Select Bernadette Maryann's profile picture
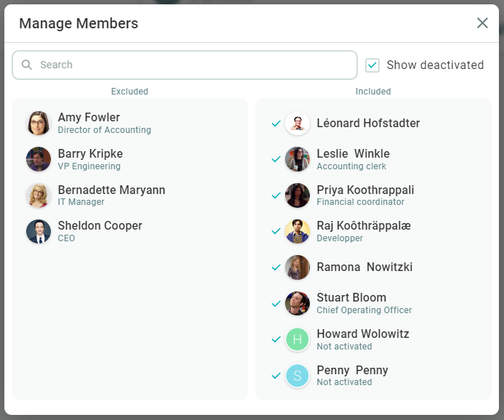The width and height of the screenshot is (504, 420). click(39, 195)
